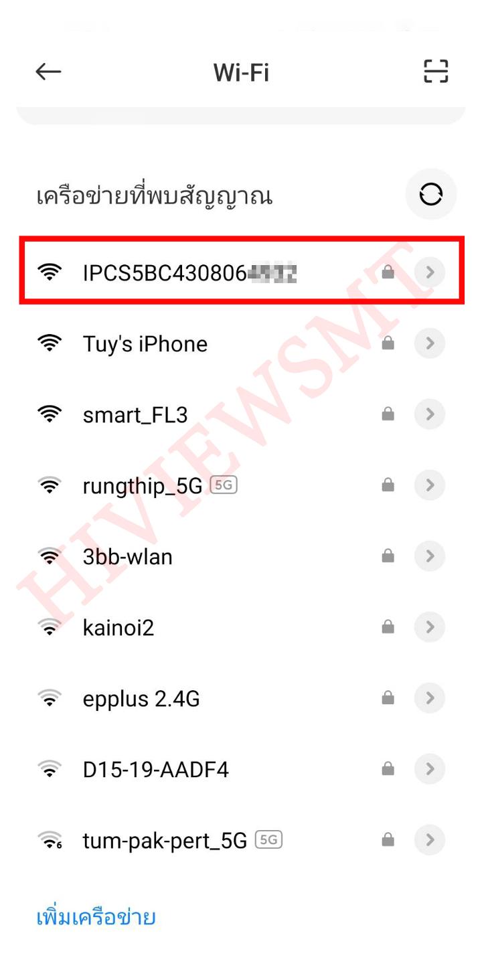Tap the เพิ่มเครือข่าย add network link
The height and width of the screenshot is (980, 482).
point(96,916)
